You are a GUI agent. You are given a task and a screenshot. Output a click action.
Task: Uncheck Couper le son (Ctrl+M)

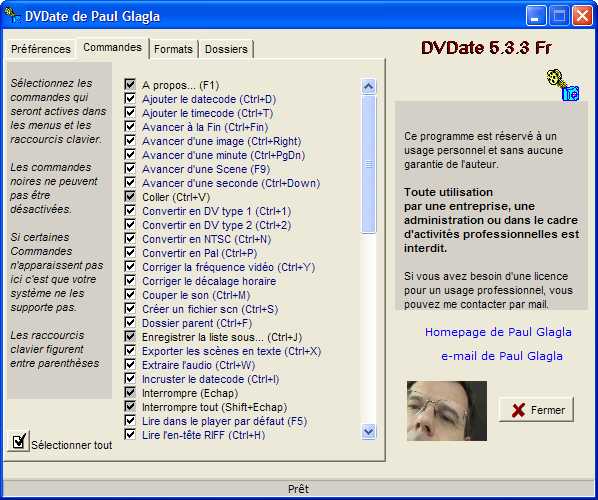click(x=130, y=294)
